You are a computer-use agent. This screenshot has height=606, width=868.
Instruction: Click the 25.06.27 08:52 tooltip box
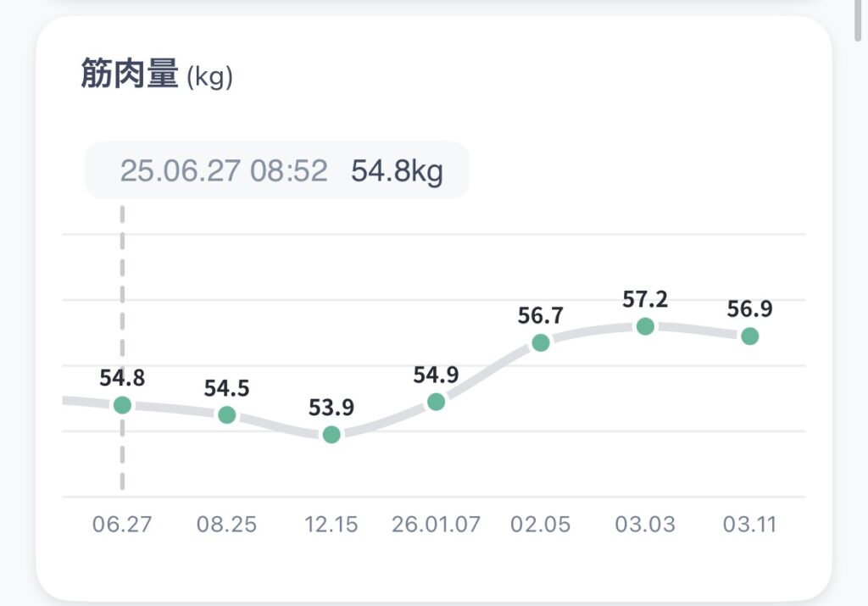pos(277,171)
